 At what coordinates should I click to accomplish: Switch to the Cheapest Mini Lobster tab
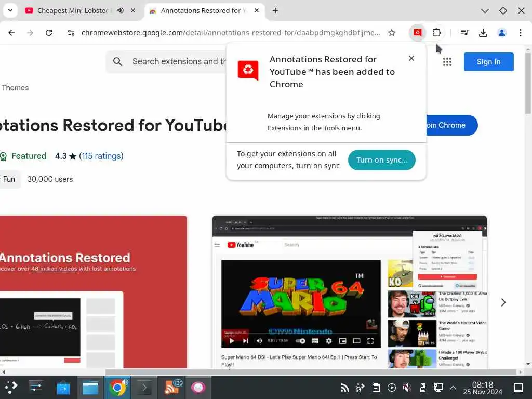pyautogui.click(x=73, y=10)
